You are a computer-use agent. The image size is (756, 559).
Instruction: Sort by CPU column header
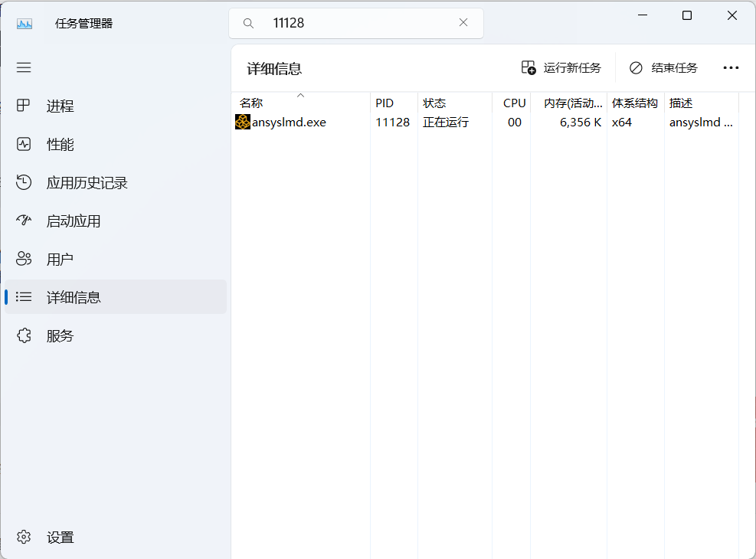coord(514,103)
